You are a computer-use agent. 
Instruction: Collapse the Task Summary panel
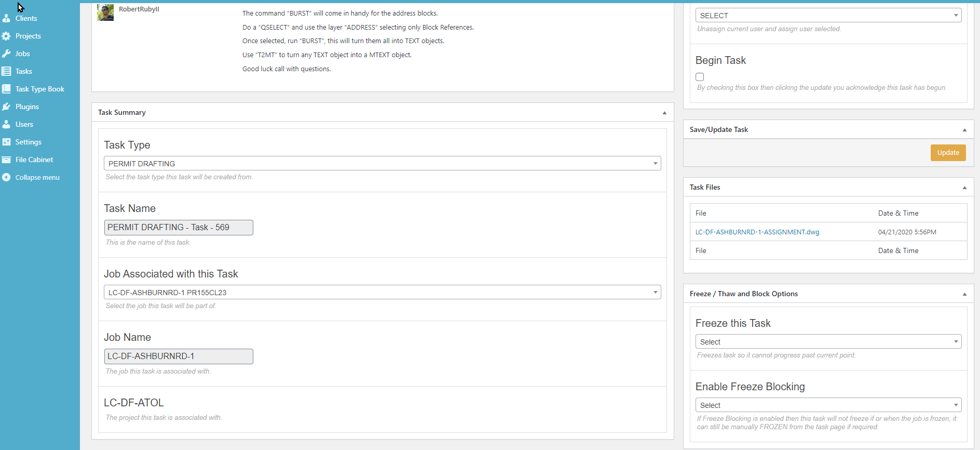tap(664, 113)
